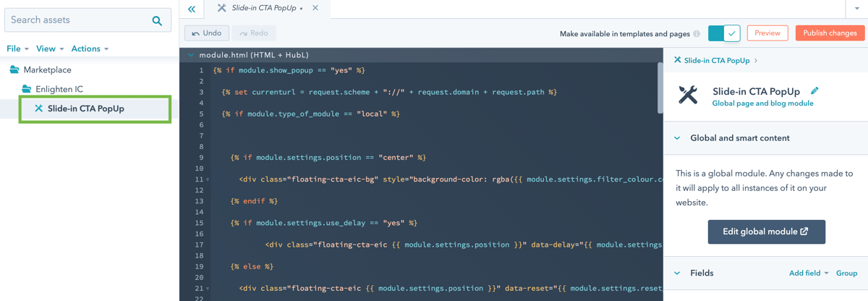The image size is (868, 301).
Task: Select Enlighten IC folder row
Action: (x=59, y=89)
